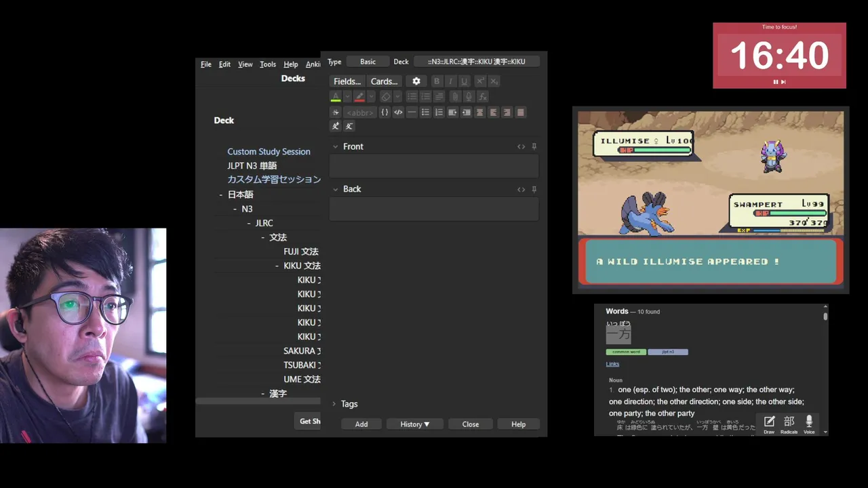Change note type Basic button
The height and width of the screenshot is (488, 868).
pos(368,62)
